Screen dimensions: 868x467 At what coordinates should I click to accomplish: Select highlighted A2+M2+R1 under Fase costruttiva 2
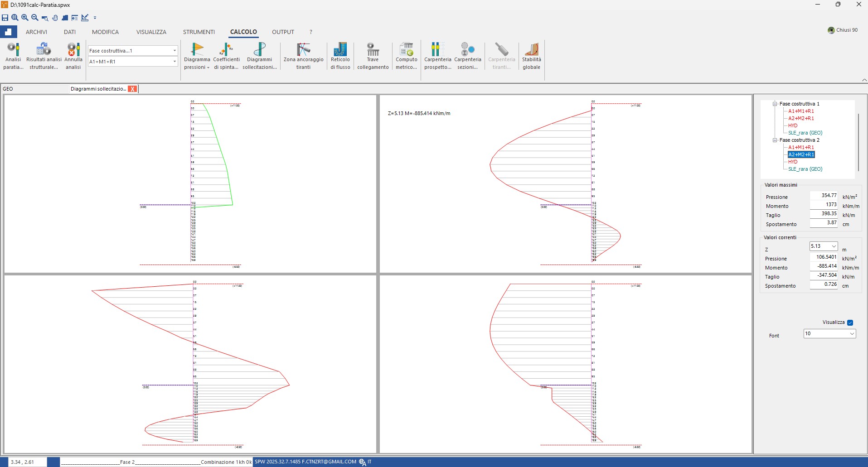point(801,154)
